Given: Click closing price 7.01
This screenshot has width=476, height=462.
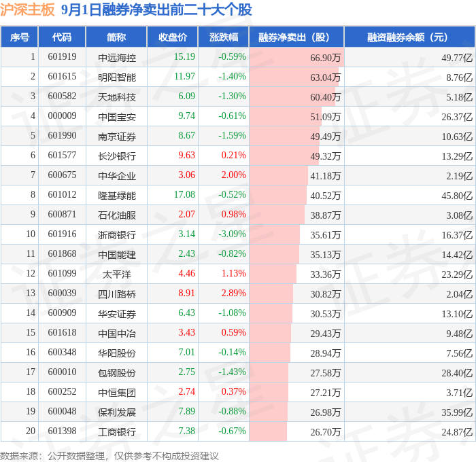Looking at the screenshot, I should [x=187, y=353].
